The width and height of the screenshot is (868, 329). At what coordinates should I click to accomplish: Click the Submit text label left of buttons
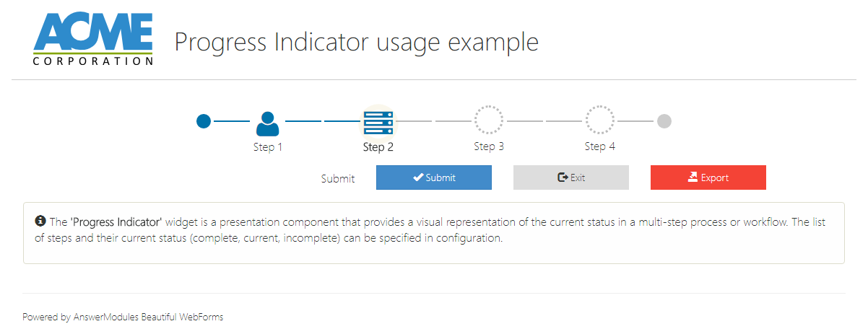click(338, 179)
